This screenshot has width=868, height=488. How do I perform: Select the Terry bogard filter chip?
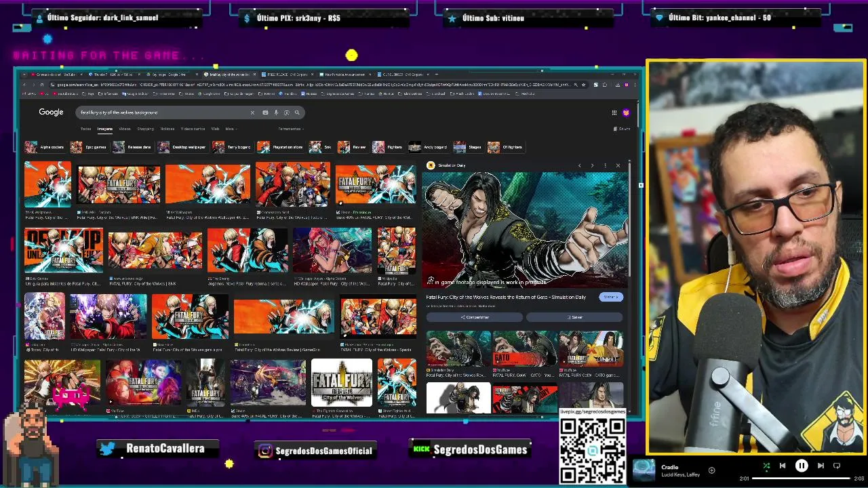pyautogui.click(x=232, y=147)
